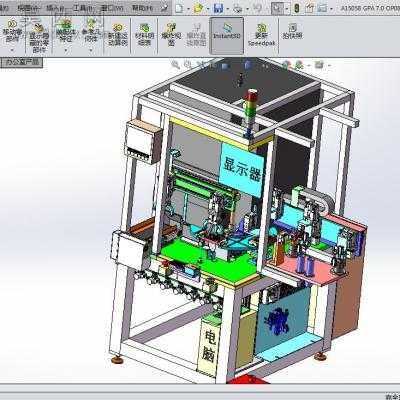Expand dropdown under 参考几何体
This screenshot has height=400, width=400.
coord(91,50)
